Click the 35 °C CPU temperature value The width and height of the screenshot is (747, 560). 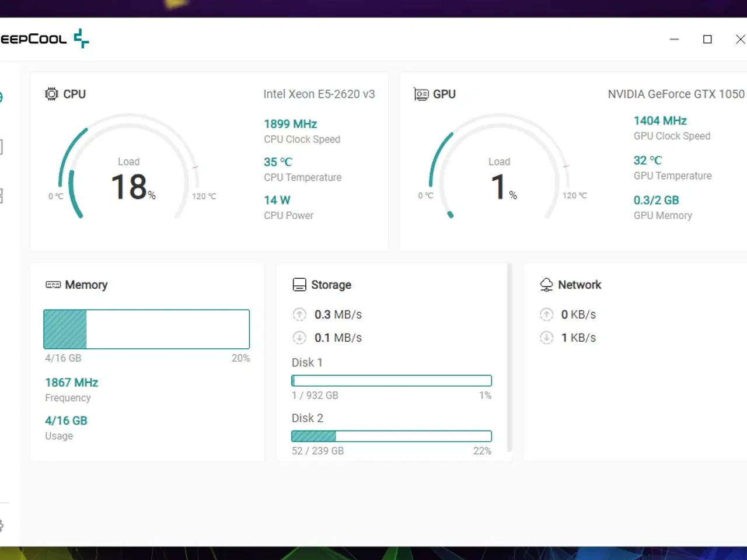pos(278,162)
